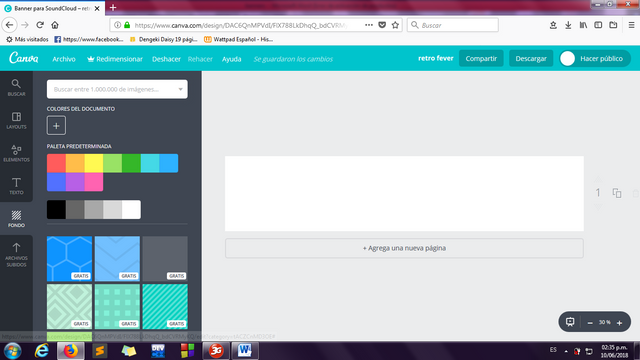Open Más visitados bookmark
This screenshot has width=640, height=360.
click(x=27, y=39)
